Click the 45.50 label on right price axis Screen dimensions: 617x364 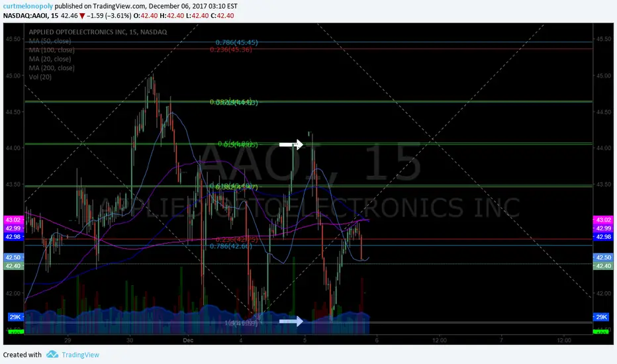[x=603, y=39]
